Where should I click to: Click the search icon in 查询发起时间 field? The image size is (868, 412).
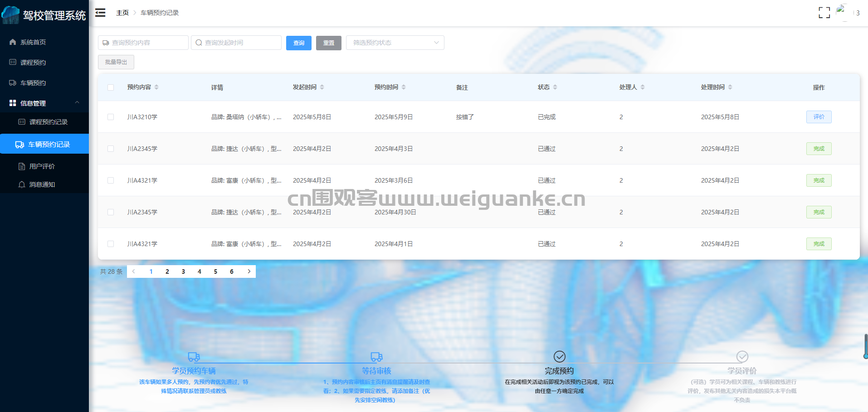point(199,43)
